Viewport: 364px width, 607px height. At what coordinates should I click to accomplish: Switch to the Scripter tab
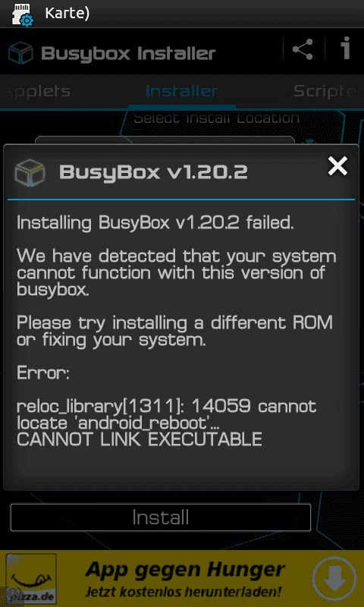click(x=328, y=91)
